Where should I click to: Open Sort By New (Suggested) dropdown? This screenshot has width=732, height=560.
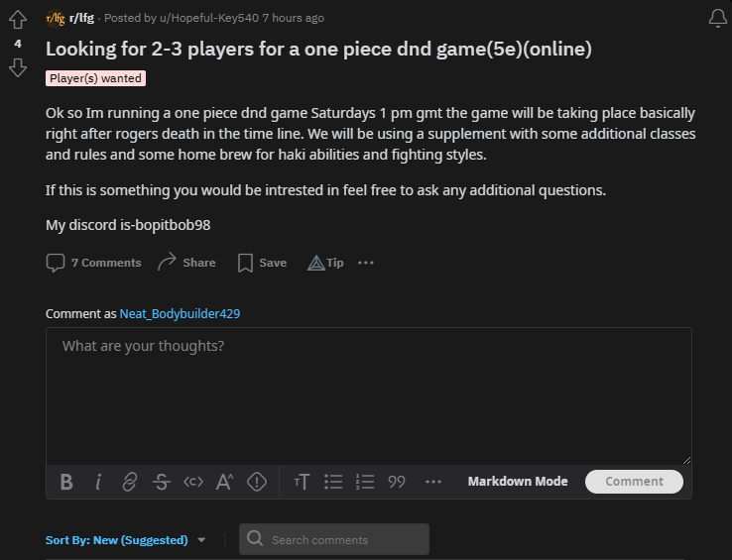point(126,540)
